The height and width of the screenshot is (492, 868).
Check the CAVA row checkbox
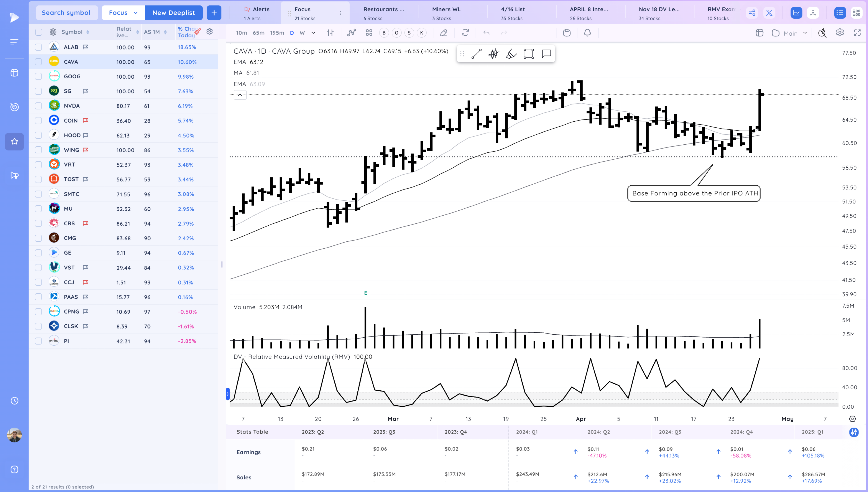click(x=38, y=62)
